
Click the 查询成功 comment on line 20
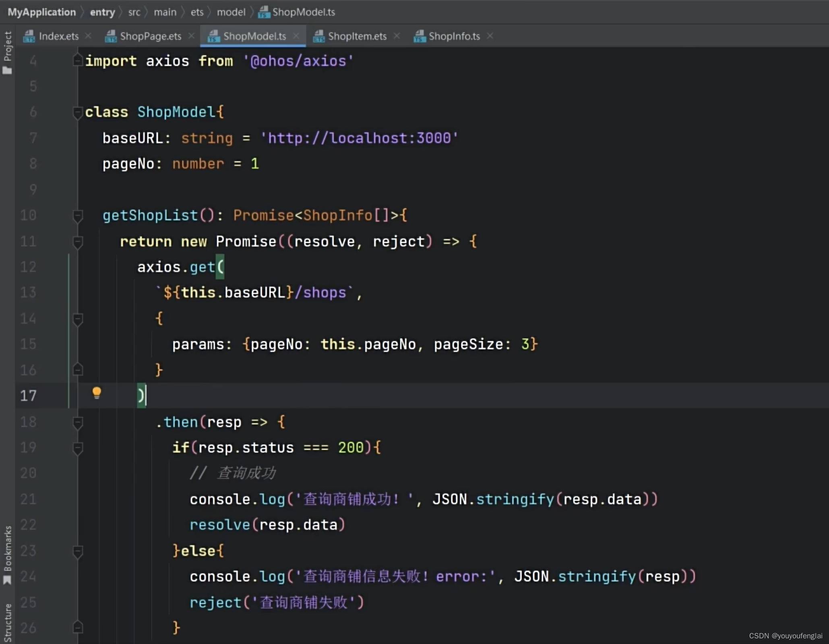click(x=233, y=473)
